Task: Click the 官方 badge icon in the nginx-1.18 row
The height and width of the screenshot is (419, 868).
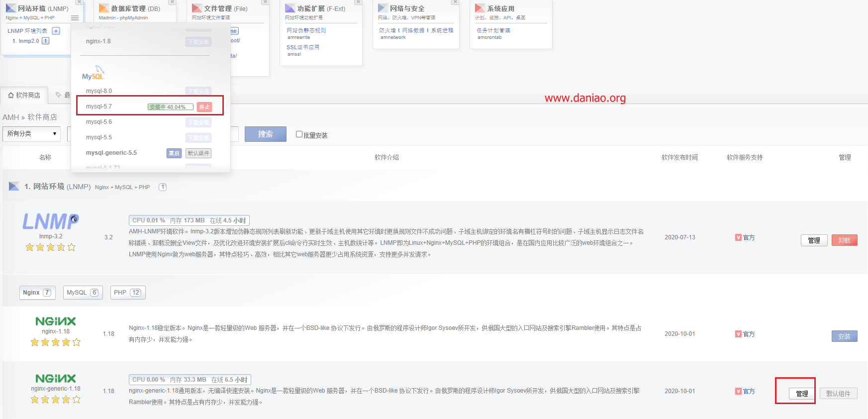Action: click(x=738, y=334)
